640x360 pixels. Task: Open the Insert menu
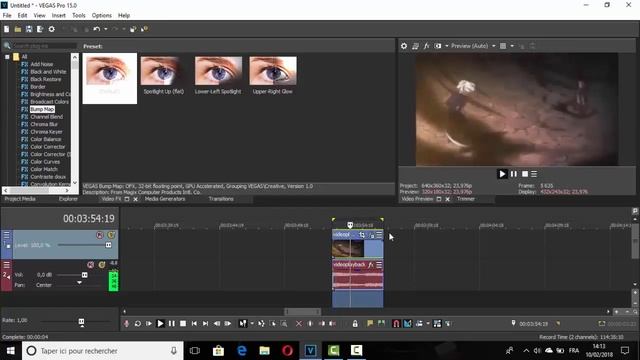pyautogui.click(x=59, y=16)
